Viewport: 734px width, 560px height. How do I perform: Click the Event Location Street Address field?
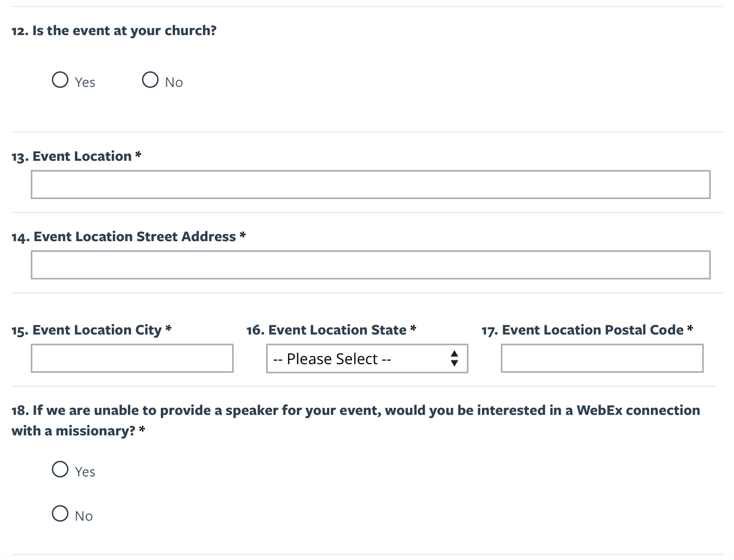pyautogui.click(x=370, y=265)
